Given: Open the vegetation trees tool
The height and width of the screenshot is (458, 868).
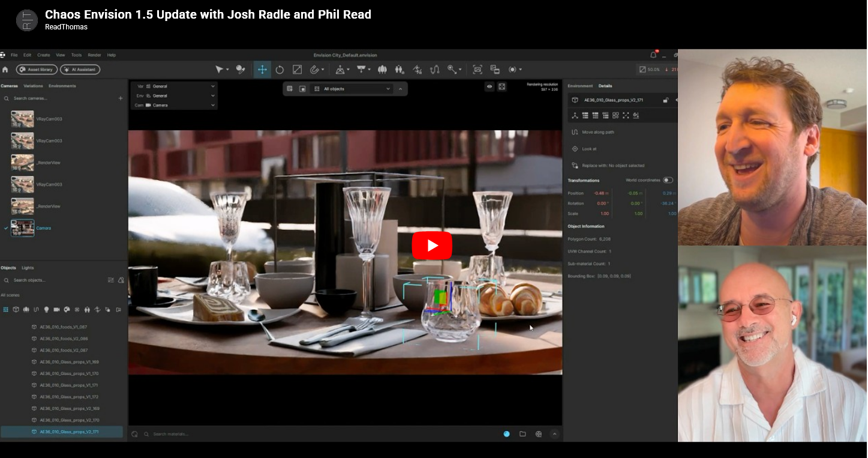Looking at the screenshot, I should point(382,70).
